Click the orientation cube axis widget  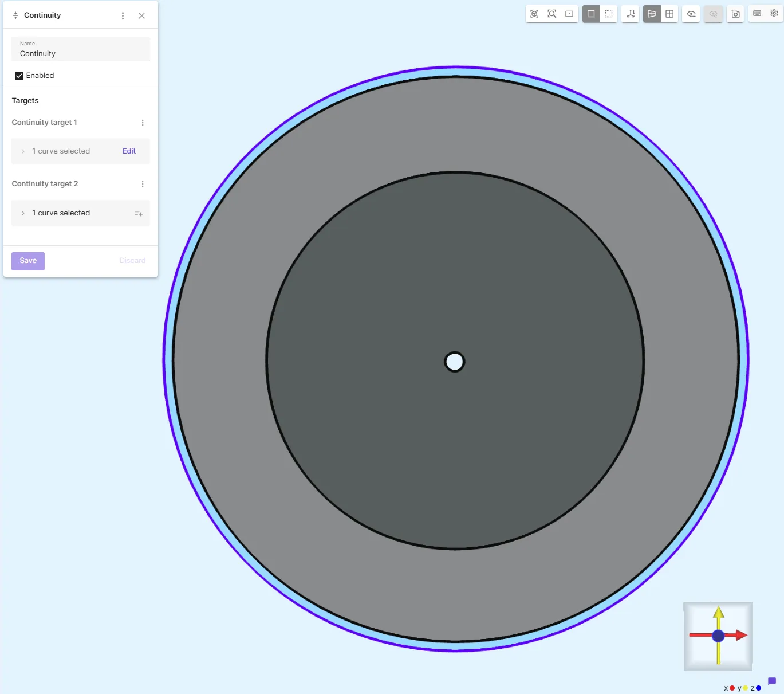coord(718,636)
